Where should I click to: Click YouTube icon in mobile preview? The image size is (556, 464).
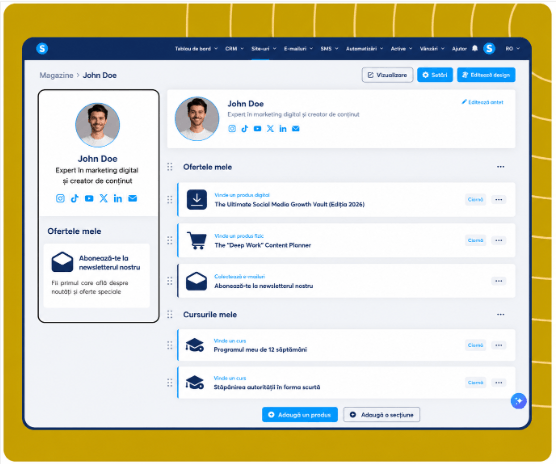(89, 199)
